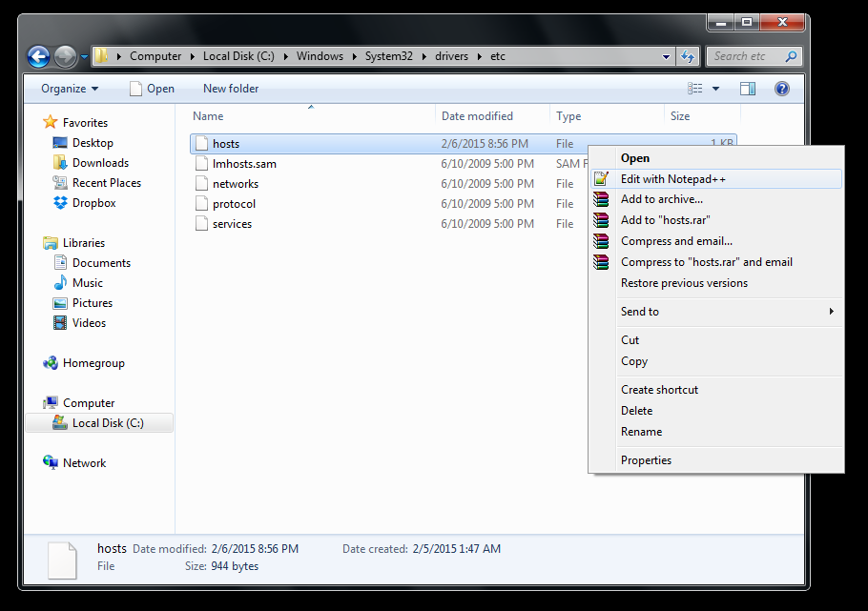Select the hosts file icon
The image size is (868, 611).
201,144
